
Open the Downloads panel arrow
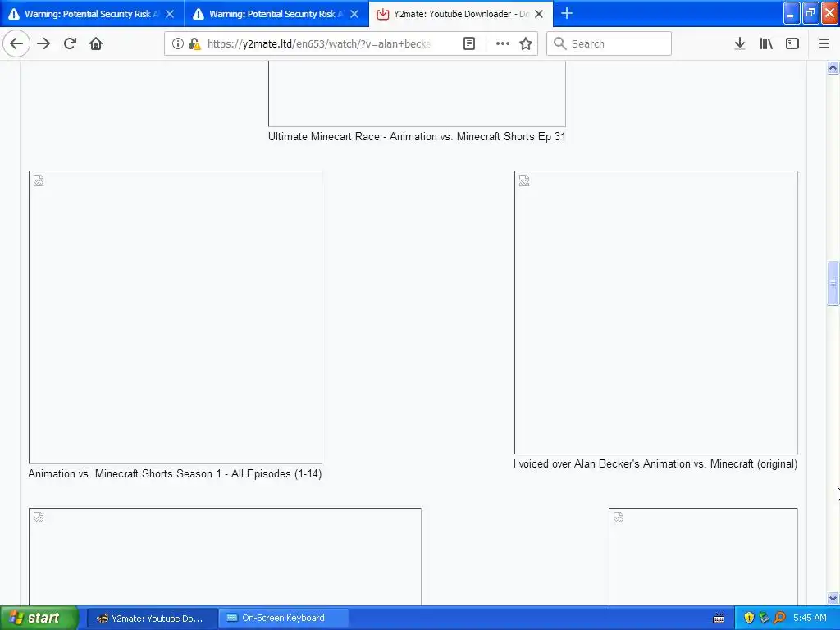(x=740, y=43)
